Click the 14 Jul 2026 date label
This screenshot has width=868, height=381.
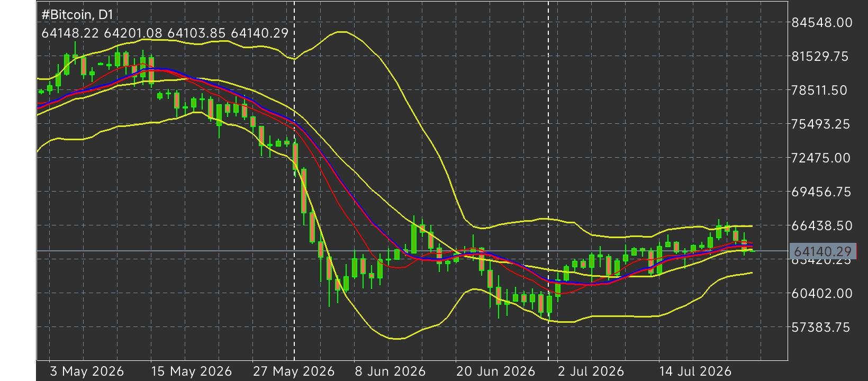pos(694,371)
